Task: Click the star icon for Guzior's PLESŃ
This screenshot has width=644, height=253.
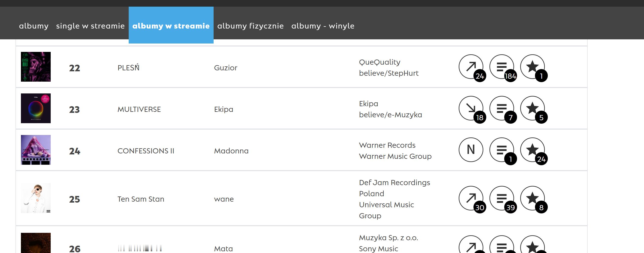Action: tap(533, 67)
